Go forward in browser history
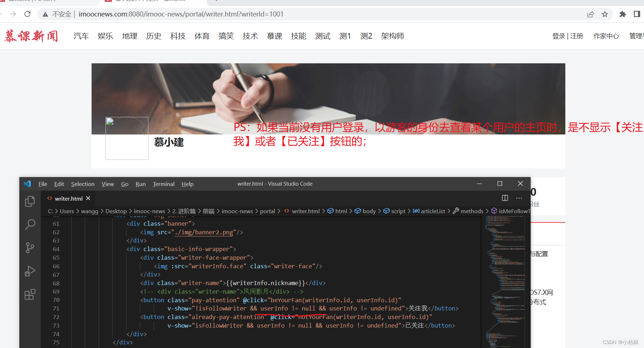The width and height of the screenshot is (644, 348). click(x=13, y=14)
